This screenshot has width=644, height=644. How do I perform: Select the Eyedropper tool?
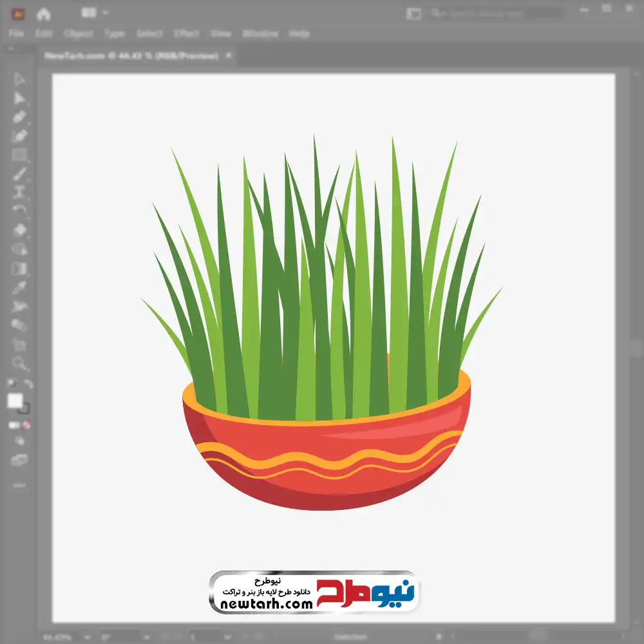[19, 287]
